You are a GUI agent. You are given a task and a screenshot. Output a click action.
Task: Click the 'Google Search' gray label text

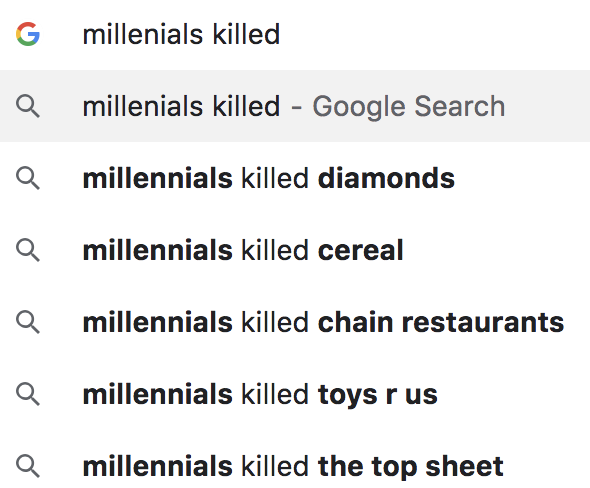pos(409,107)
